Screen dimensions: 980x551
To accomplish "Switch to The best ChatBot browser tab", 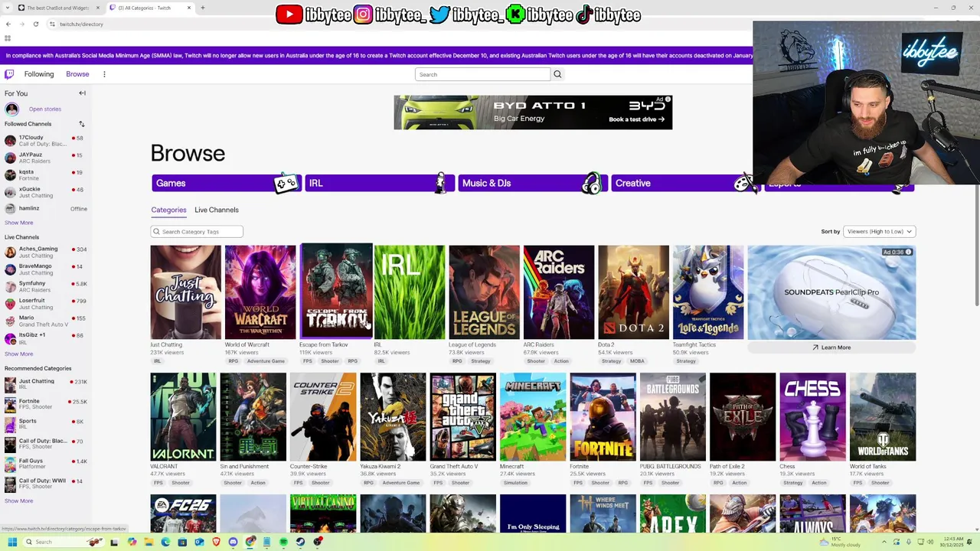I will point(57,8).
